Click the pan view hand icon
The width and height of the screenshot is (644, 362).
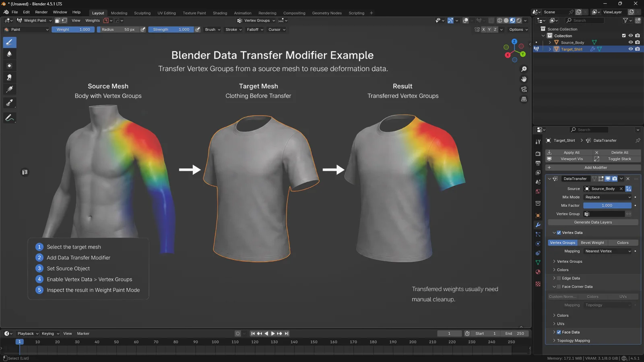click(x=524, y=79)
